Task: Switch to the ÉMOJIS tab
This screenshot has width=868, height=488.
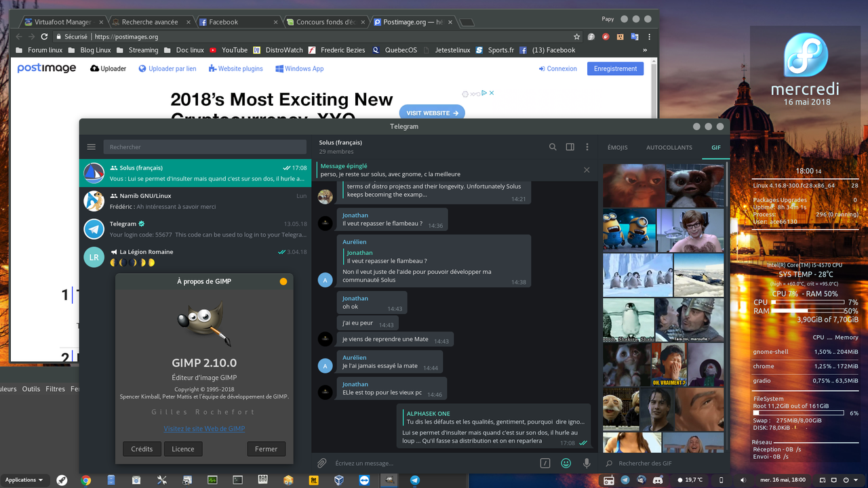Action: (617, 147)
